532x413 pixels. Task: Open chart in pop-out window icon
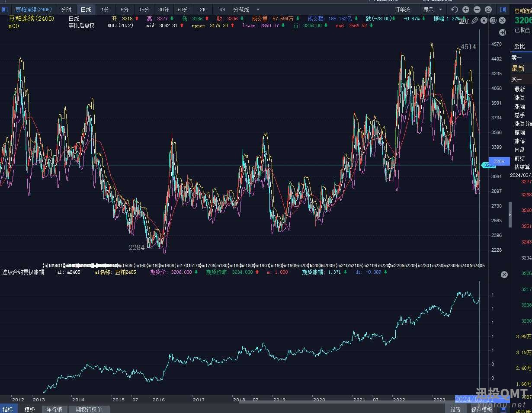[488, 10]
